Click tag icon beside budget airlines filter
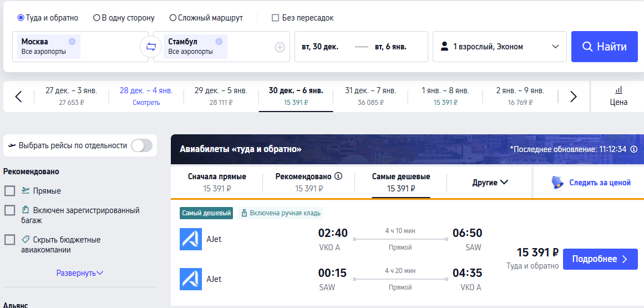 pyautogui.click(x=26, y=239)
